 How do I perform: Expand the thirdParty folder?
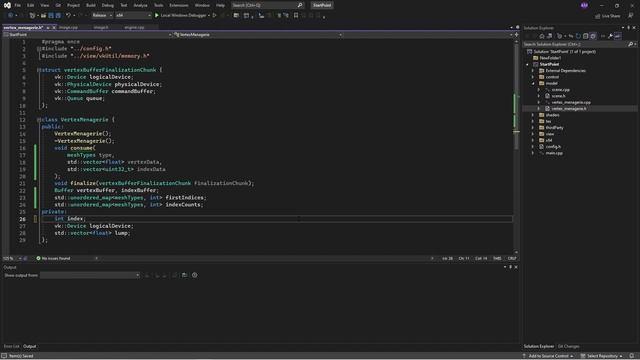point(533,128)
